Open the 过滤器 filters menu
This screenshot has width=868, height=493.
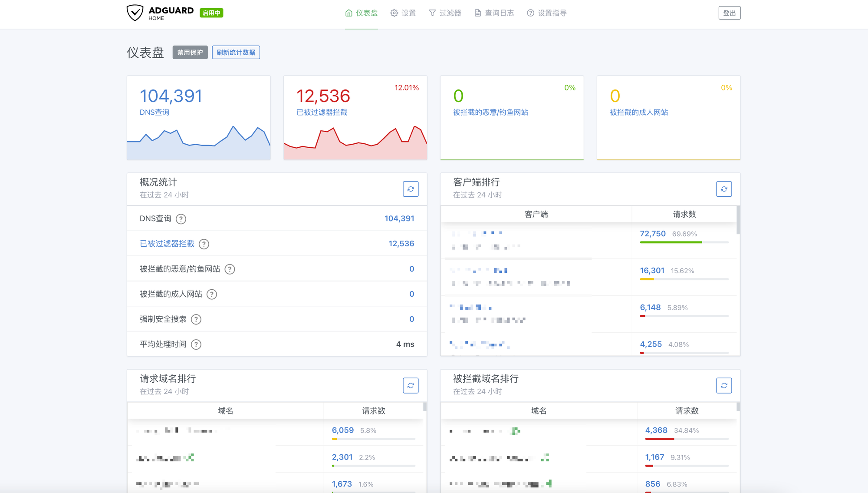(445, 13)
